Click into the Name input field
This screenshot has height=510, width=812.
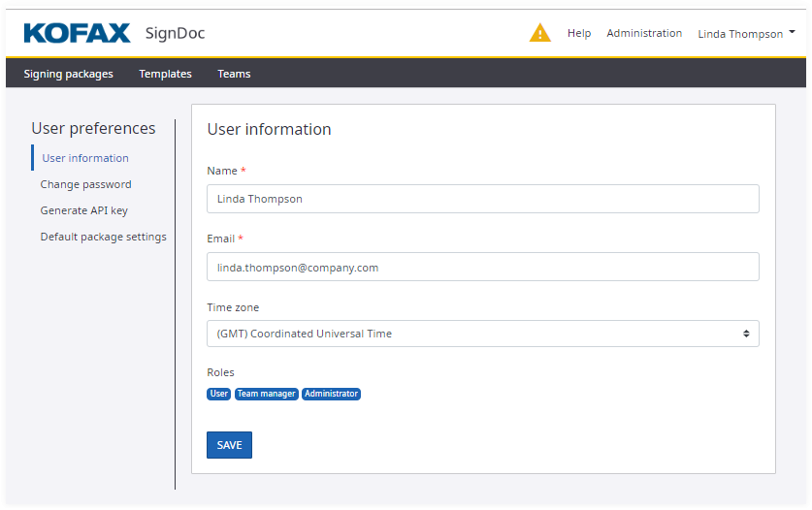point(482,199)
